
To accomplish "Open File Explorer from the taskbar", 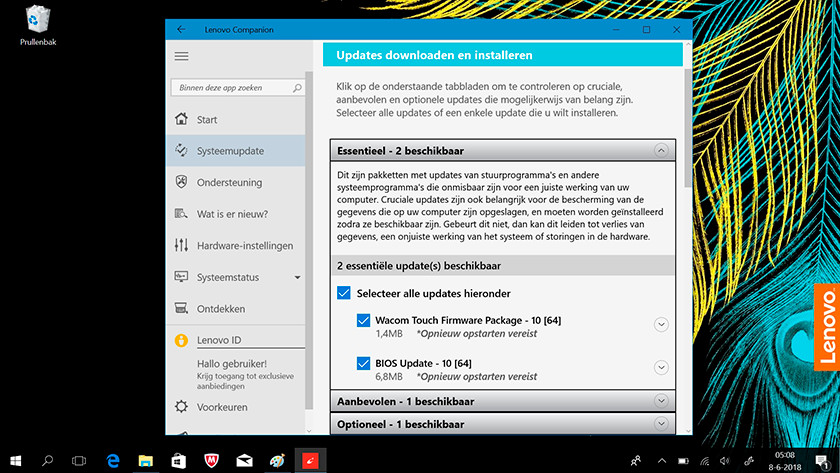I will [x=146, y=460].
